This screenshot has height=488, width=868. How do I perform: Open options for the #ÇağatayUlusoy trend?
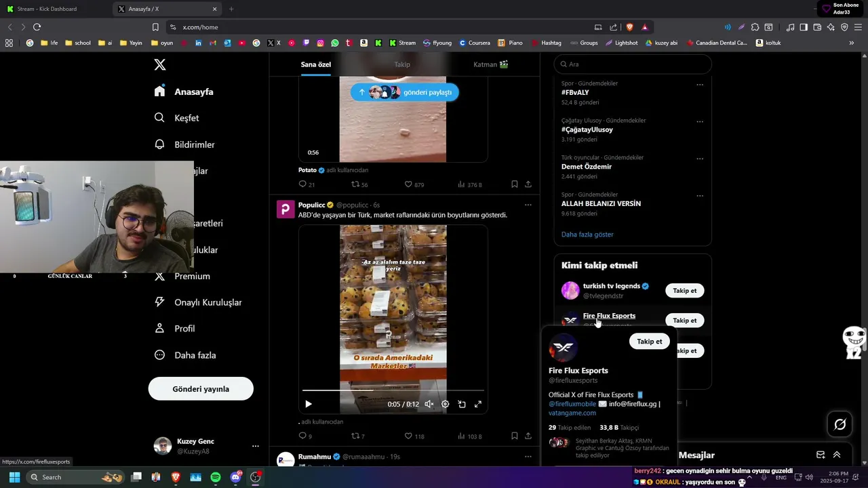click(700, 122)
